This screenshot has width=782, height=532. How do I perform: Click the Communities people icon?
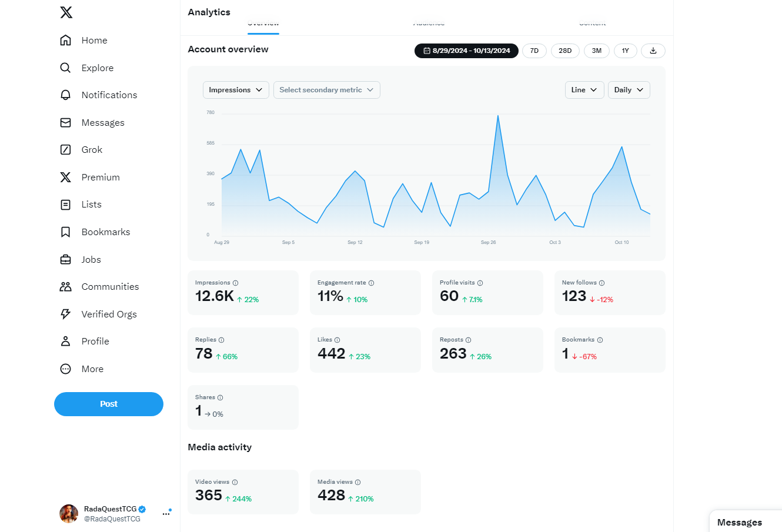pos(66,286)
